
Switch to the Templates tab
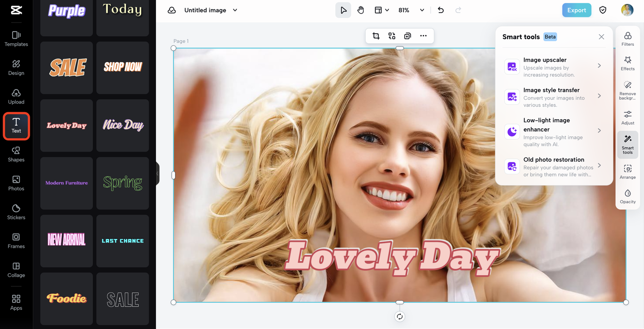(16, 38)
